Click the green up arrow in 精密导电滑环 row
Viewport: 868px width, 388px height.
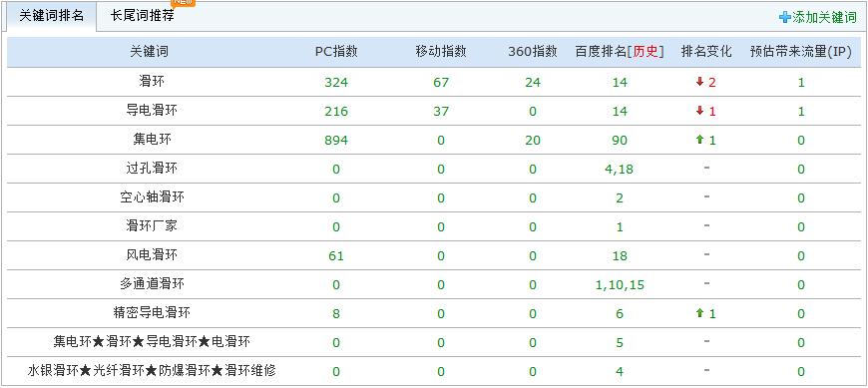point(699,313)
